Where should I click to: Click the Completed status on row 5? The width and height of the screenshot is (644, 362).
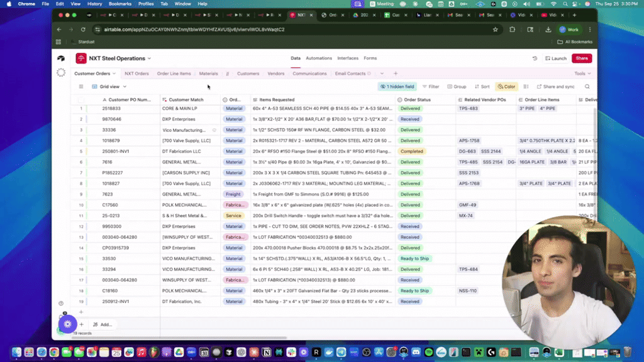tap(411, 151)
